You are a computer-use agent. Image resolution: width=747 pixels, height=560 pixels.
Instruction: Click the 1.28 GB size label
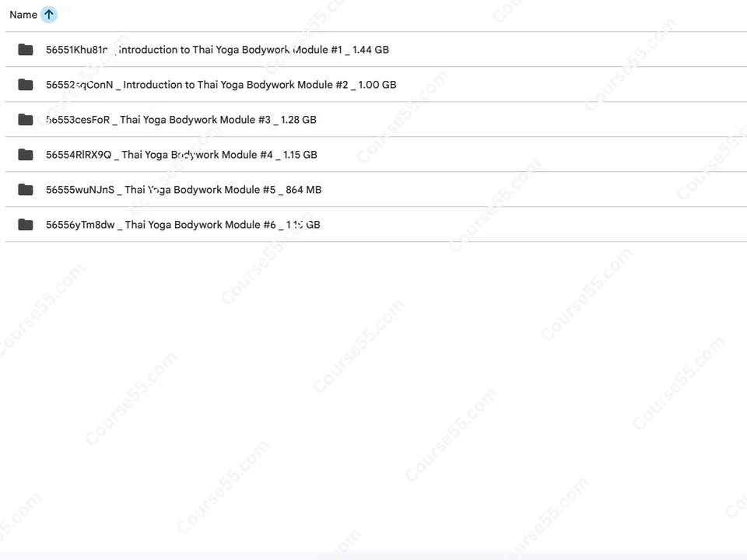point(299,120)
